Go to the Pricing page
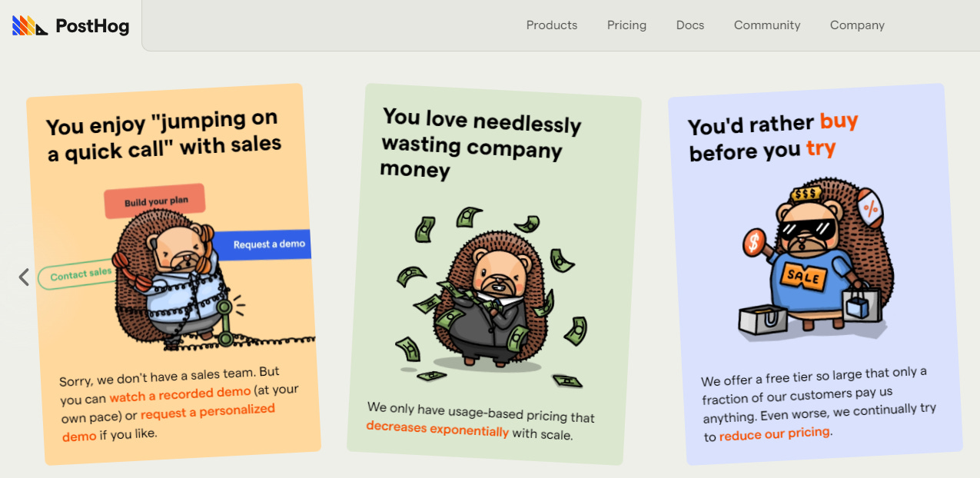This screenshot has width=980, height=478. (x=626, y=25)
